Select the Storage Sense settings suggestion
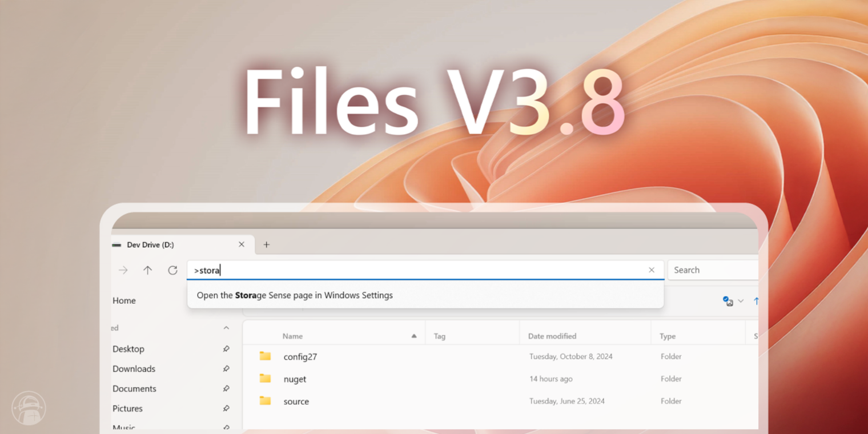This screenshot has width=868, height=434. tap(295, 295)
